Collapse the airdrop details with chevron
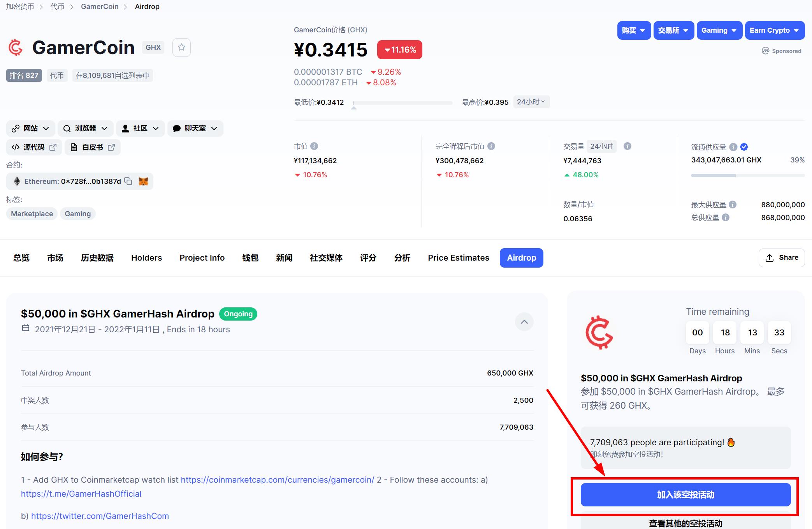The height and width of the screenshot is (529, 812). tap(524, 322)
